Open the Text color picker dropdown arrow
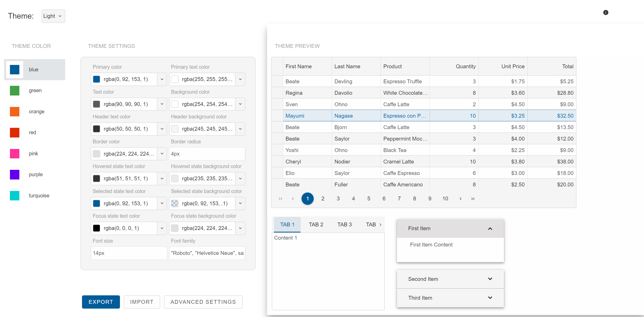The image size is (644, 317). [162, 104]
